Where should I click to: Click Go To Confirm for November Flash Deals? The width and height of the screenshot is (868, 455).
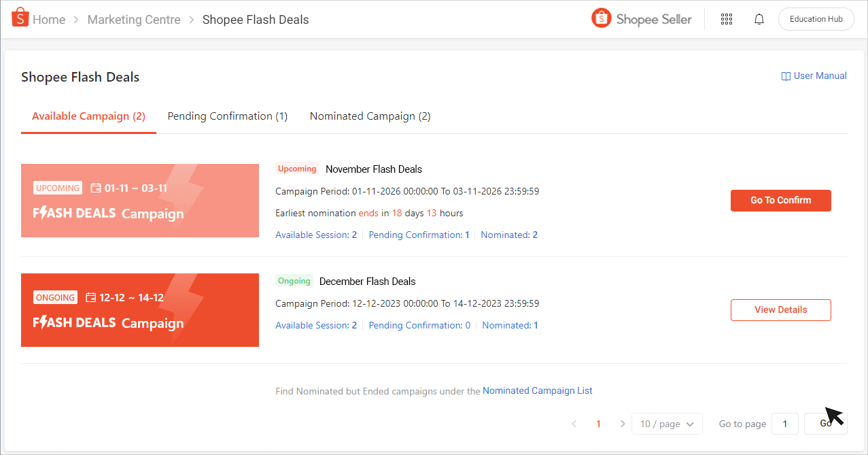tap(780, 201)
